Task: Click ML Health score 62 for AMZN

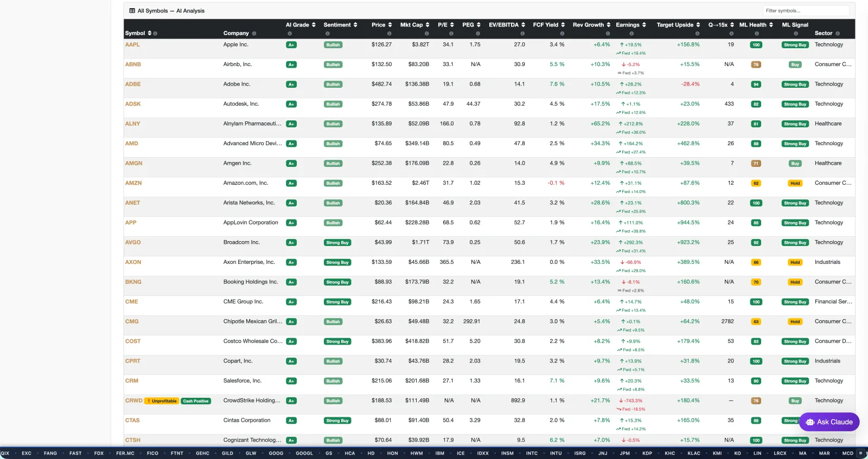Action: [756, 183]
